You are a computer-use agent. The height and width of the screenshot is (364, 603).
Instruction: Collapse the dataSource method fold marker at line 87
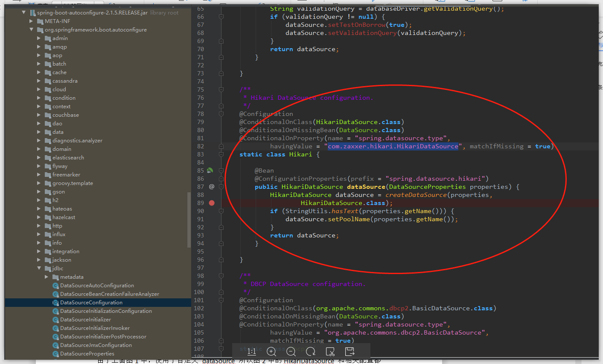pyautogui.click(x=221, y=187)
